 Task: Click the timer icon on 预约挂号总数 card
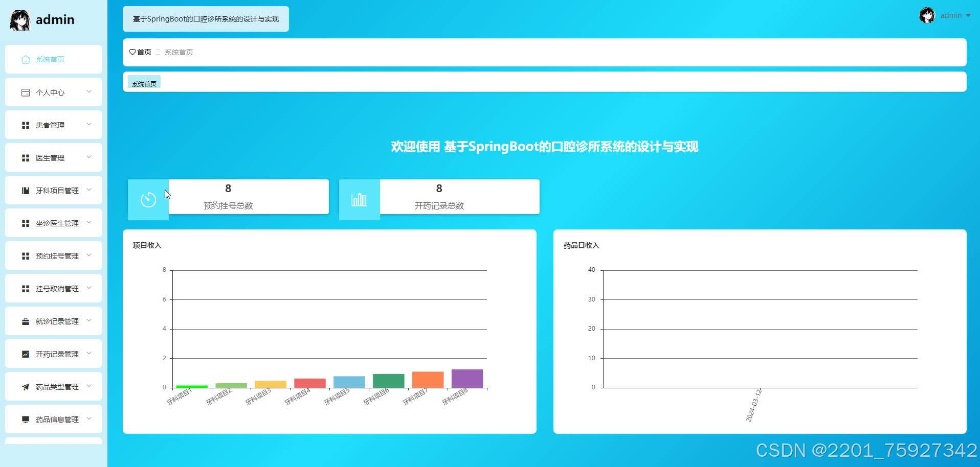click(148, 200)
